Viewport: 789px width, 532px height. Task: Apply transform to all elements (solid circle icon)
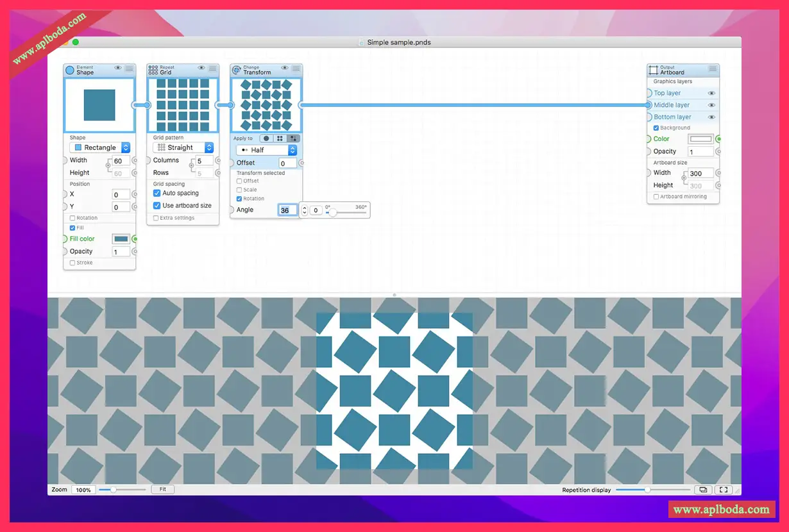[266, 138]
